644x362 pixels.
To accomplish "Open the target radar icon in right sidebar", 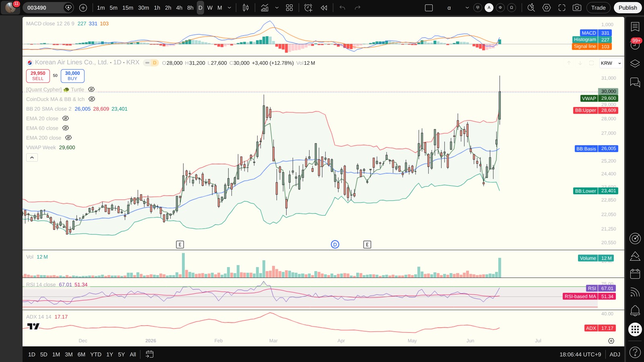I will [x=635, y=239].
